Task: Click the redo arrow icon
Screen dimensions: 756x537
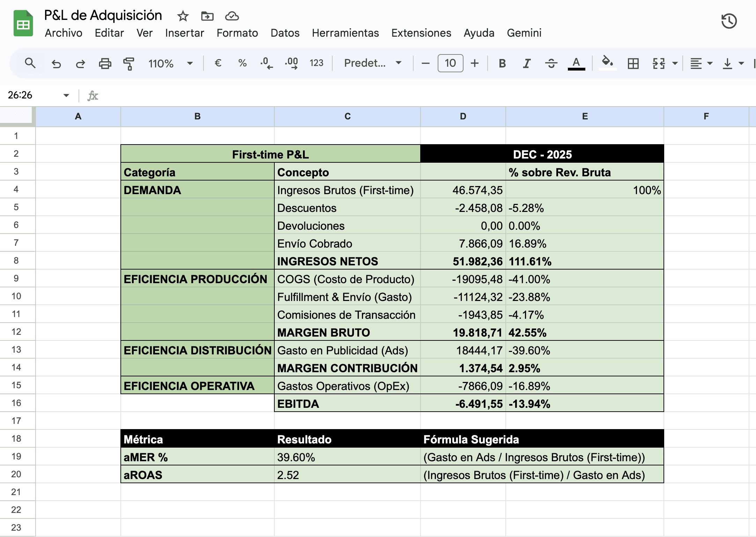Action: (x=80, y=64)
